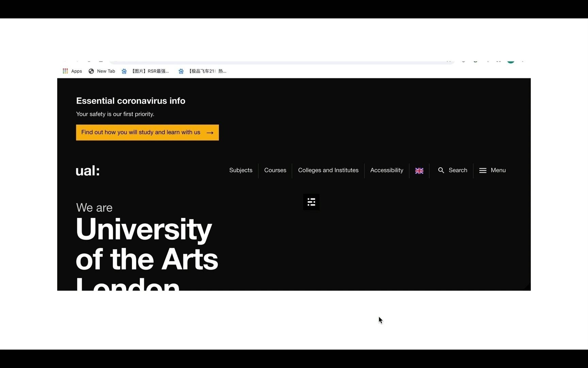This screenshot has width=588, height=368.
Task: Click the 'University of the Arts' headline
Action: (x=147, y=244)
